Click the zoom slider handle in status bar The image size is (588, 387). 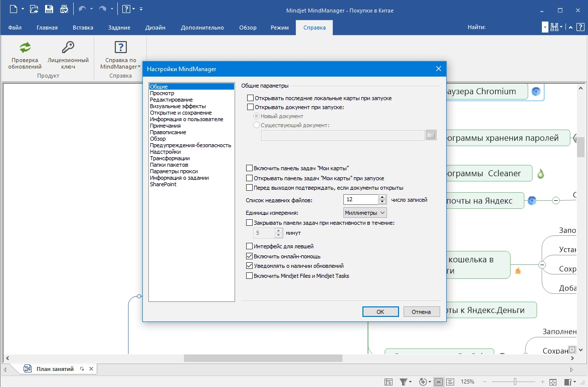pos(515,381)
